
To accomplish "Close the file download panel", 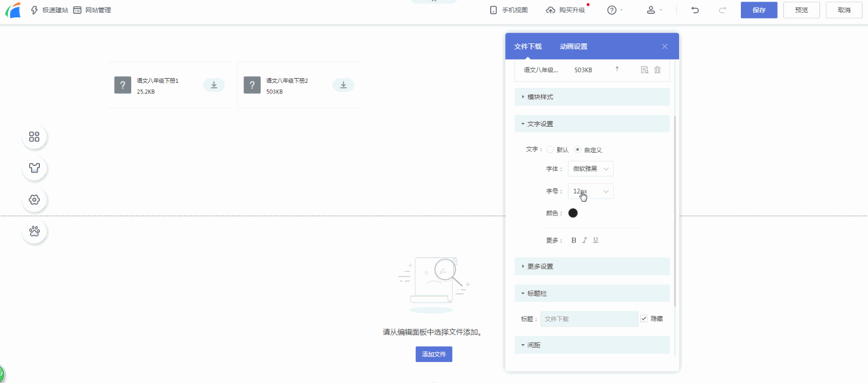I will click(x=665, y=46).
